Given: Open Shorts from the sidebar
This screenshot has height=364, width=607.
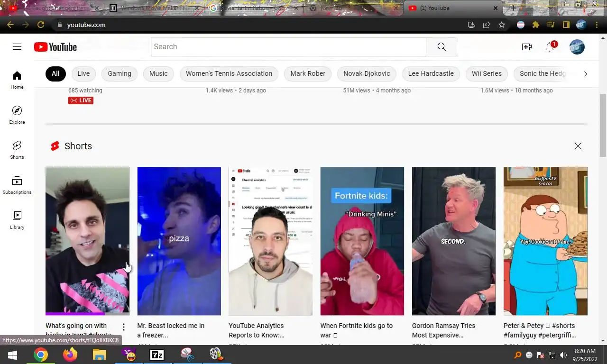Looking at the screenshot, I should click(x=17, y=150).
